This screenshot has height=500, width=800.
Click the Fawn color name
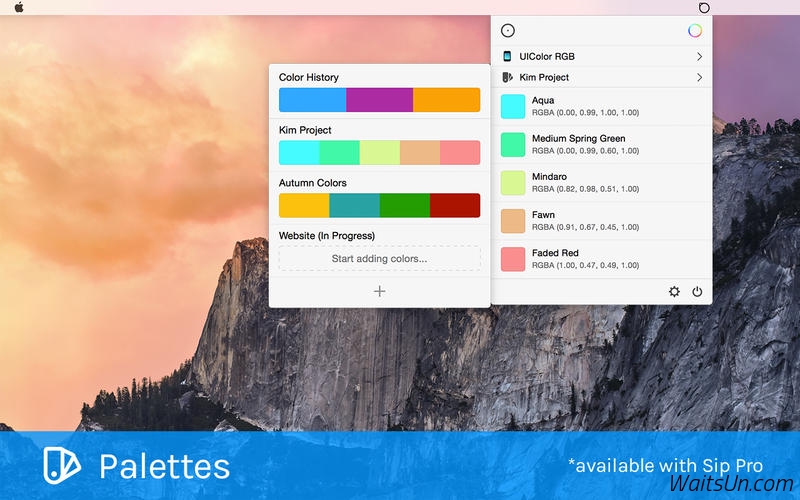click(x=543, y=215)
